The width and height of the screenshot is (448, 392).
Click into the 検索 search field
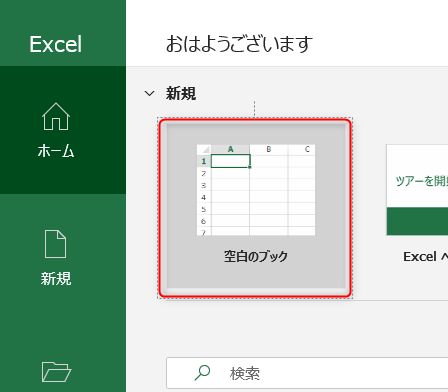pyautogui.click(x=307, y=373)
